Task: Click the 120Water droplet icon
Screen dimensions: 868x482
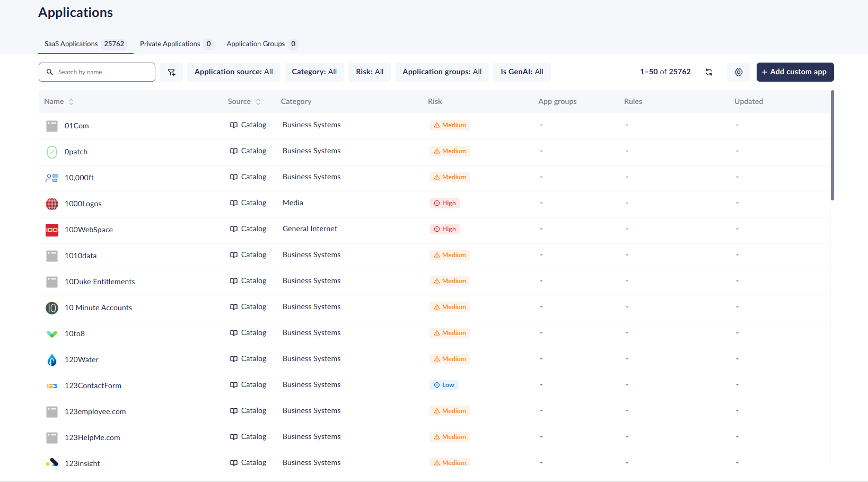Action: point(52,360)
